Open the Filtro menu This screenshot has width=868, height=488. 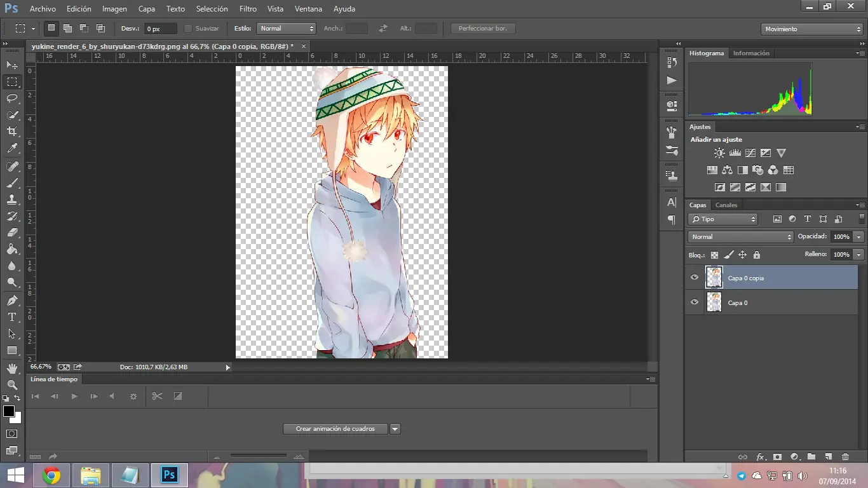pyautogui.click(x=248, y=9)
